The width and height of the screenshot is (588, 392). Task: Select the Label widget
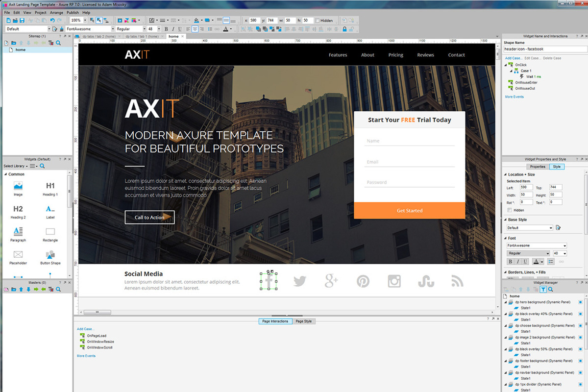pos(50,211)
